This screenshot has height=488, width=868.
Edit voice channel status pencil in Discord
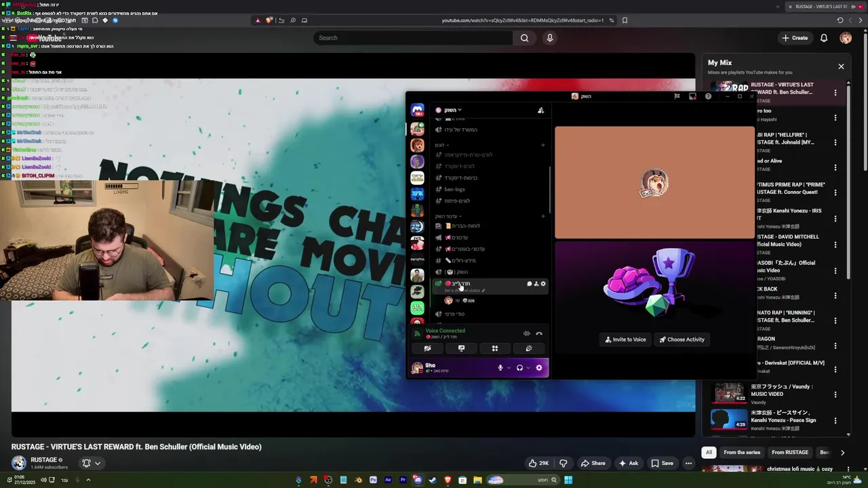click(x=484, y=291)
